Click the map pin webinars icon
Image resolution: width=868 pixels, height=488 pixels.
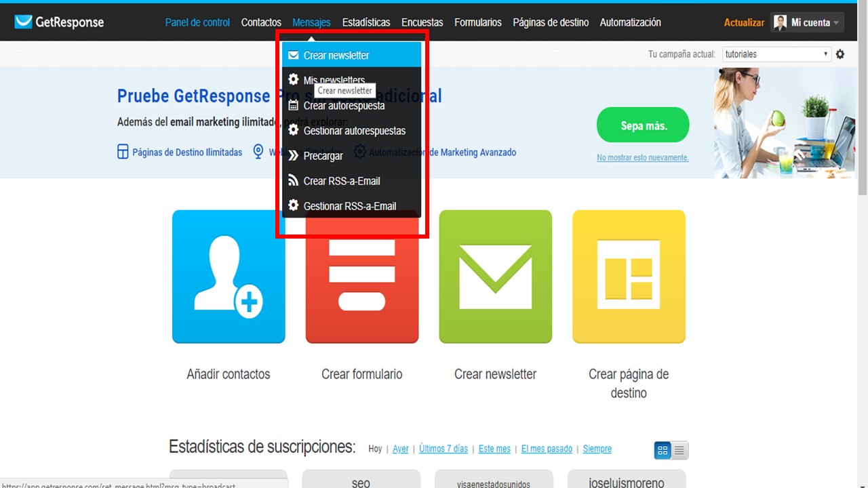coord(258,151)
